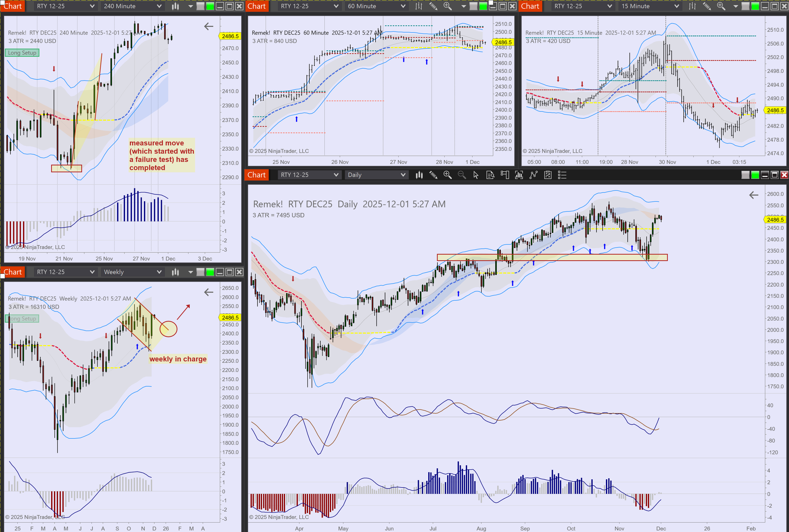Click the Long Setup label on 240 Minute chart
Image resolution: width=789 pixels, height=532 pixels.
(22, 53)
